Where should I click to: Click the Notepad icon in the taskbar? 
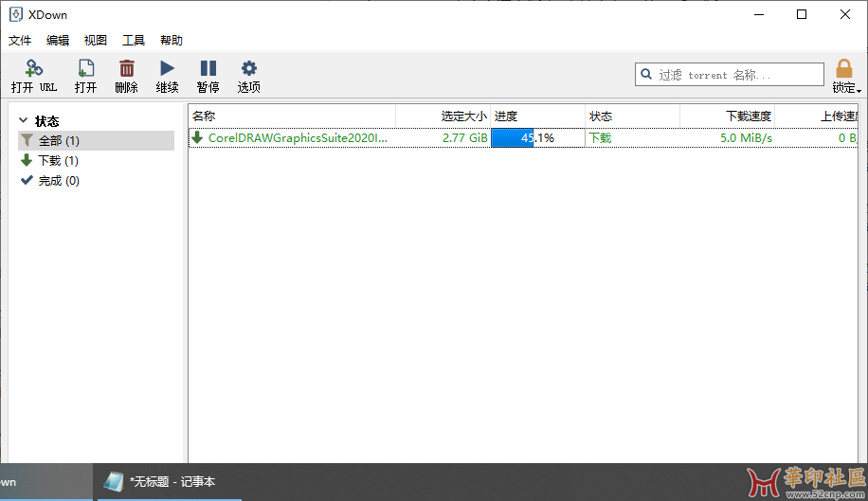[x=114, y=482]
